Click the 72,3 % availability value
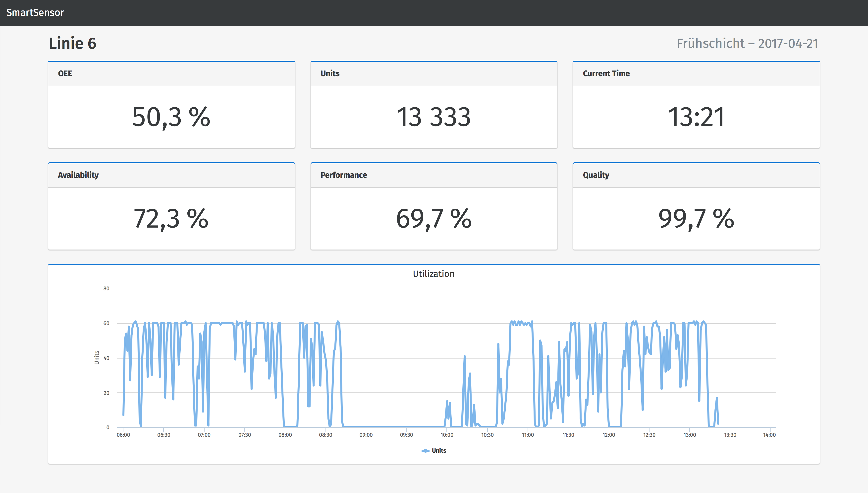 pyautogui.click(x=171, y=218)
